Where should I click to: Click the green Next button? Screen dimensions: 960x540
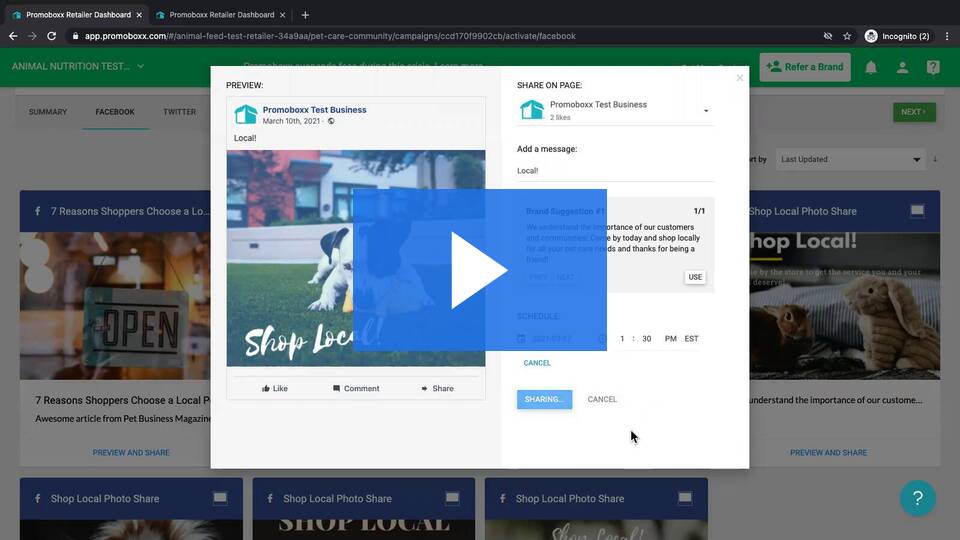[x=914, y=112]
